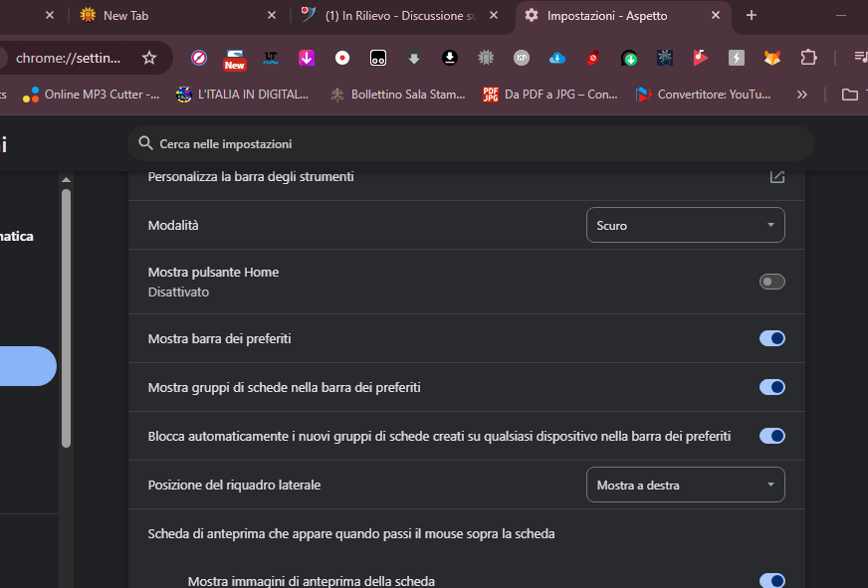
Task: Focus the Cerca nelle impostazioni search field
Action: [471, 144]
